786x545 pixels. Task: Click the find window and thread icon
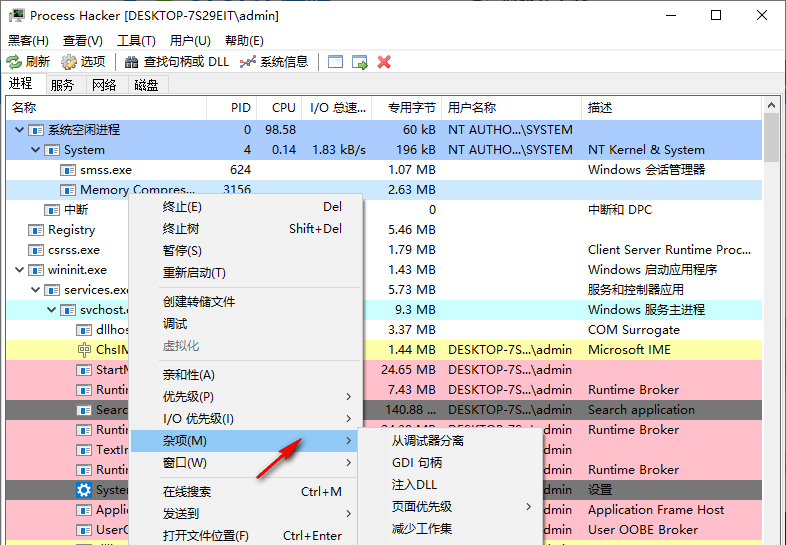360,62
